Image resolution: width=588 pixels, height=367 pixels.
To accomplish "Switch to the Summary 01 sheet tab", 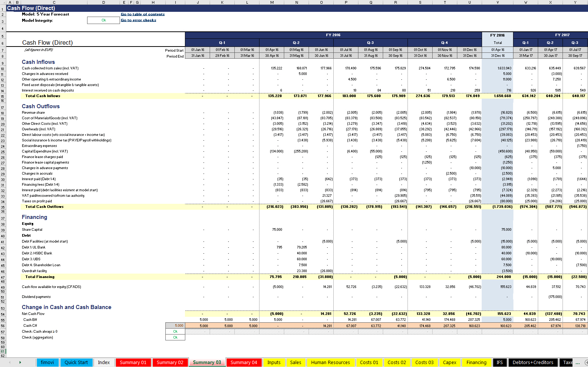I will [133, 363].
